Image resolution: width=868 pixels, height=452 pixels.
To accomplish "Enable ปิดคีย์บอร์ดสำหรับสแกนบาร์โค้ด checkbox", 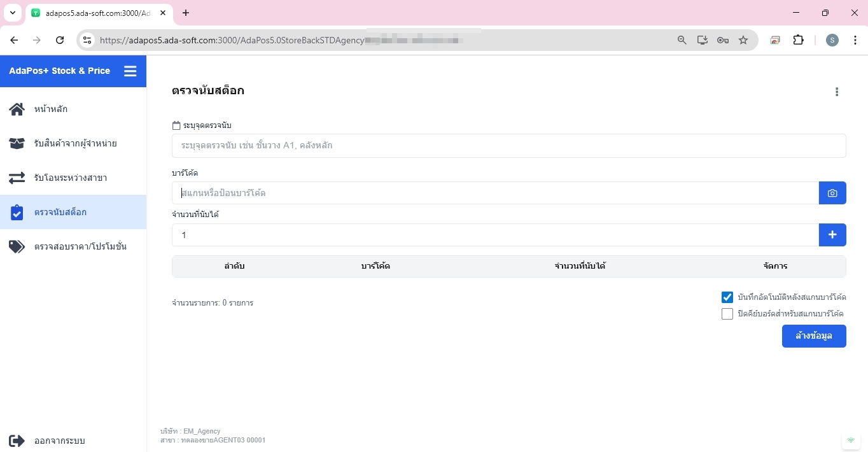I will 727,314.
